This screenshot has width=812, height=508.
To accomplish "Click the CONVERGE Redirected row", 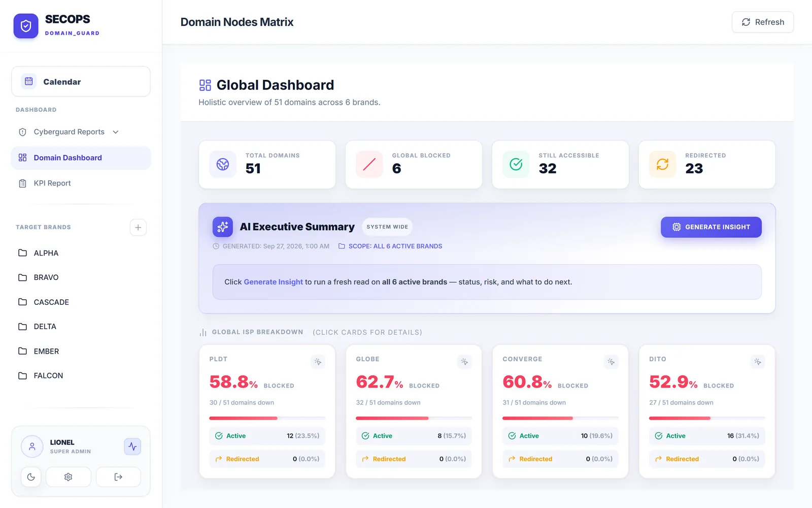I will [560, 459].
